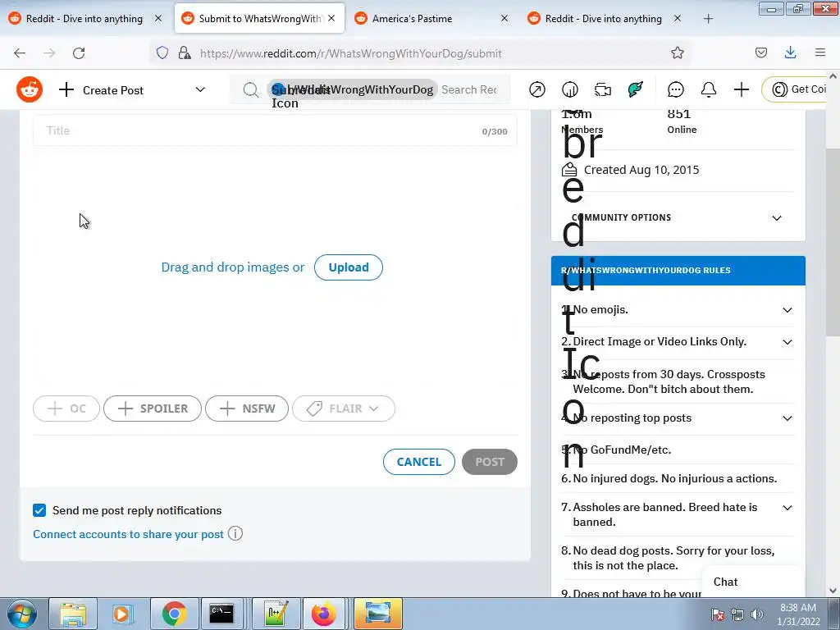Click the Upload button
Screen dimensions: 840x630
click(x=348, y=267)
